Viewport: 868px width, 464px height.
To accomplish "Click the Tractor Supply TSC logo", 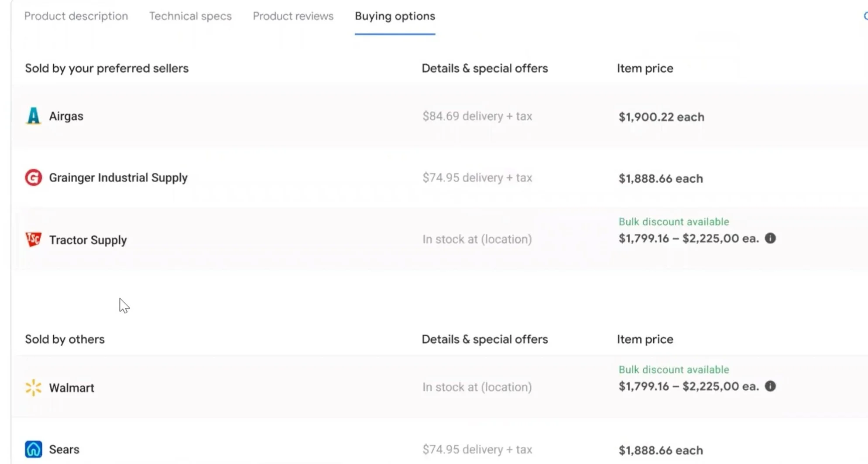I will click(x=33, y=239).
